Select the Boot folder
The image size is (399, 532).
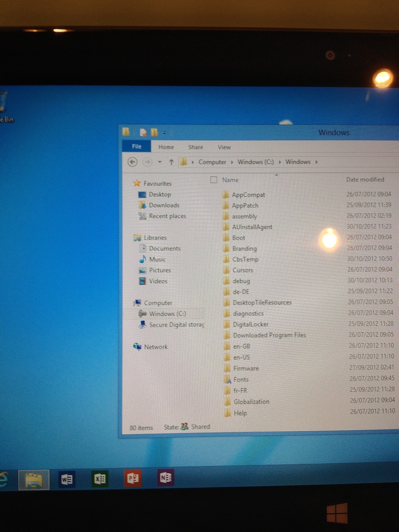coord(239,238)
